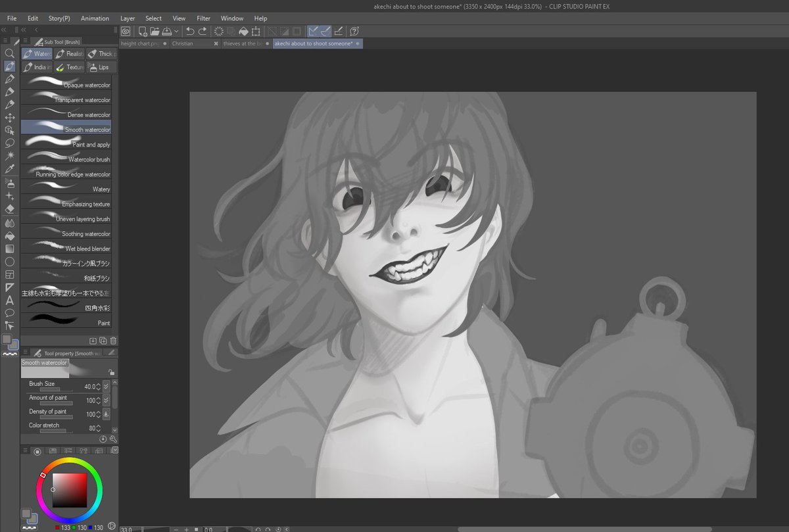Open the Tool property panel menu

(25, 352)
